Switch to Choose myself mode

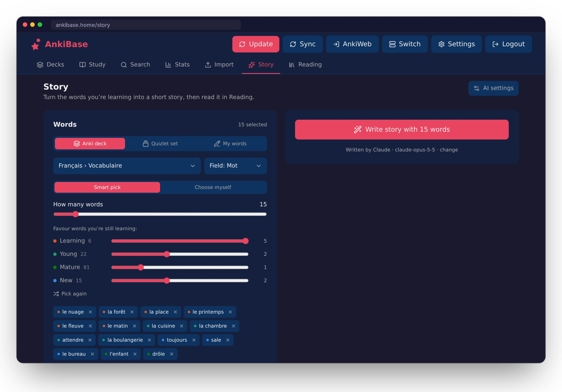tap(213, 187)
